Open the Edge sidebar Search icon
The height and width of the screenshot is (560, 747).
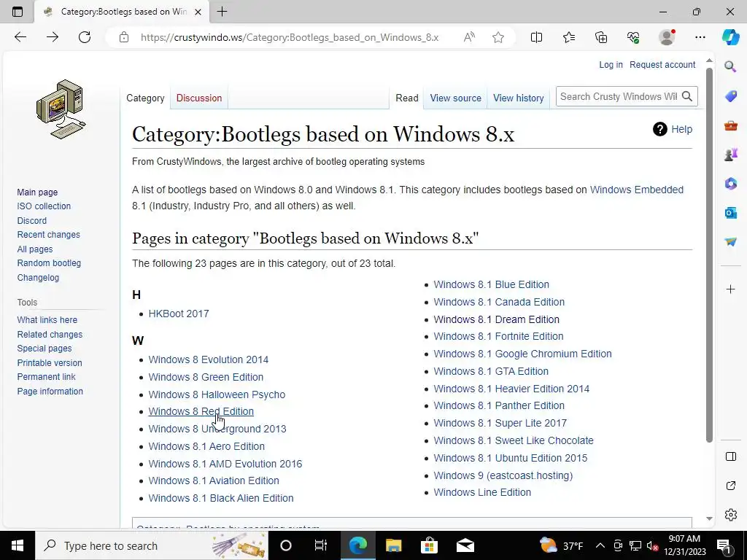coord(730,66)
